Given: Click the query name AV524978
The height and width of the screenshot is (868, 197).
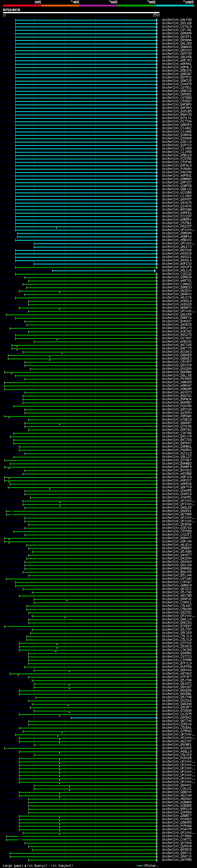Looking at the screenshot, I should coord(11,10).
